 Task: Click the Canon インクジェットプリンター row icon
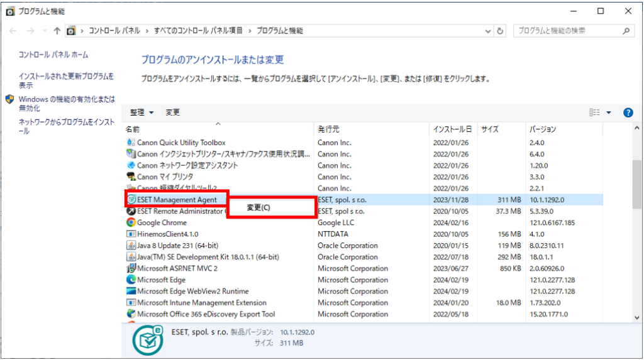pos(131,154)
